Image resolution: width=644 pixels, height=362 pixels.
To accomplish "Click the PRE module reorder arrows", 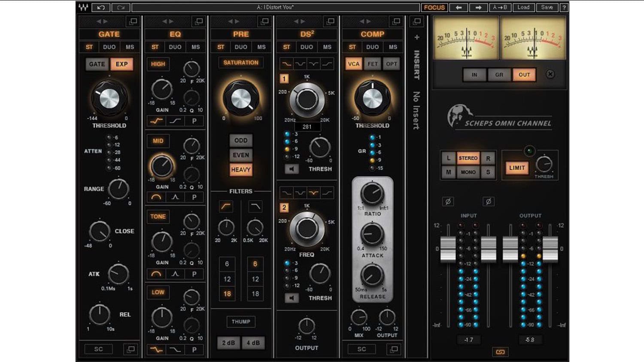I will pyautogui.click(x=234, y=21).
